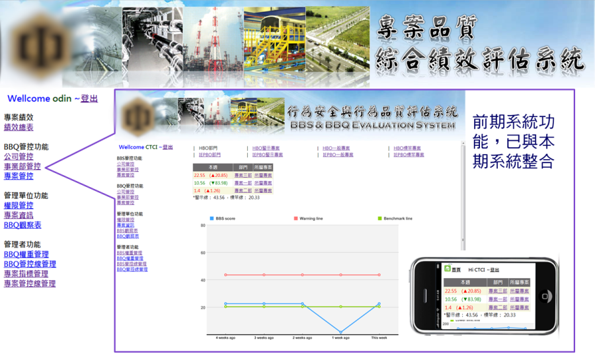This screenshot has height=364, width=595.
Task: Open 專案指標管理 in the left sidebar
Action: [x=26, y=273]
